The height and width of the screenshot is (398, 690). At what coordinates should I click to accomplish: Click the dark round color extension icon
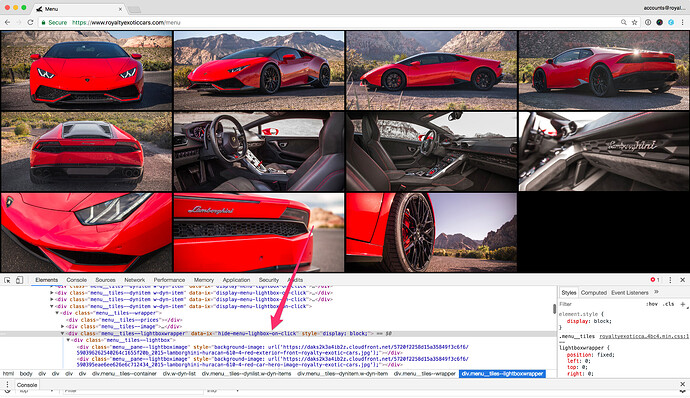659,22
